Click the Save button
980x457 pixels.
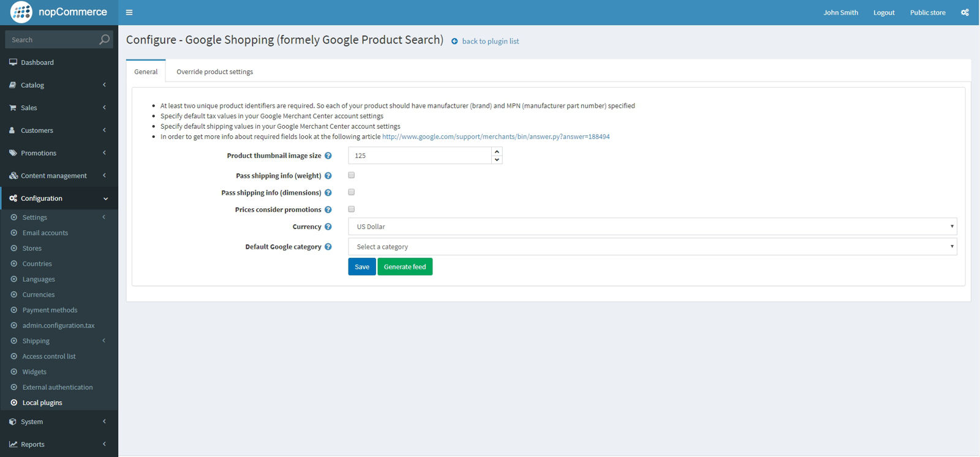[x=362, y=267]
